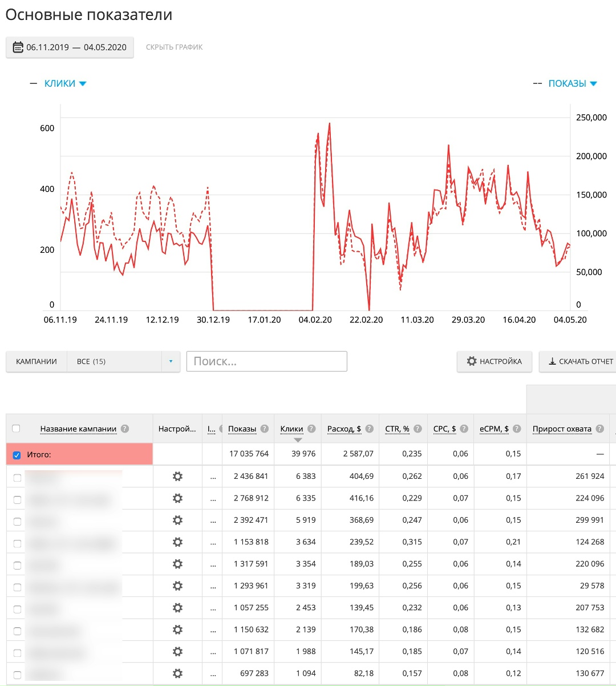The width and height of the screenshot is (616, 686).
Task: Sort table by Клики column header
Action: tap(291, 429)
